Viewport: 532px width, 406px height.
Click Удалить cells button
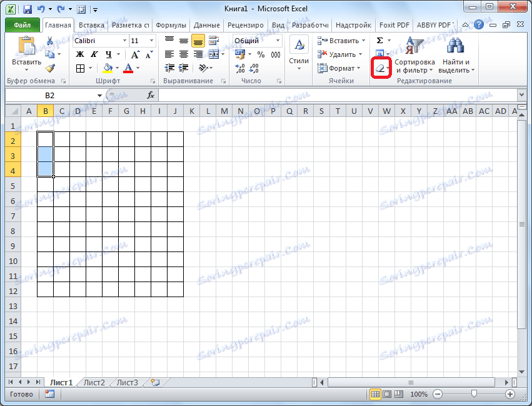point(340,54)
